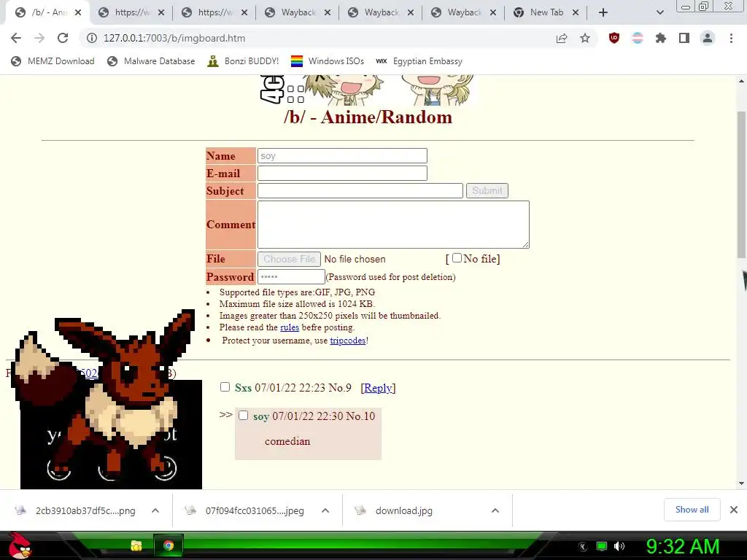This screenshot has width=747, height=560.
Task: Open Malware Database bookmark
Action: [151, 61]
